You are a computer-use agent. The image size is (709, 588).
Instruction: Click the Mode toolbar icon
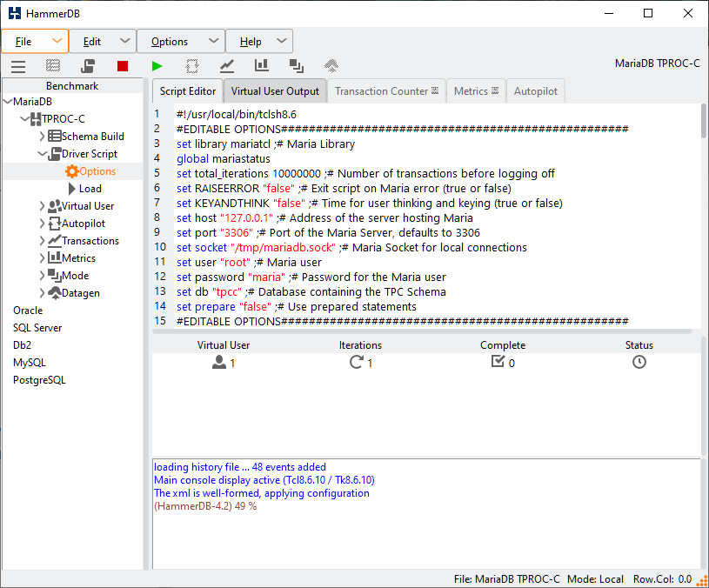pos(297,66)
